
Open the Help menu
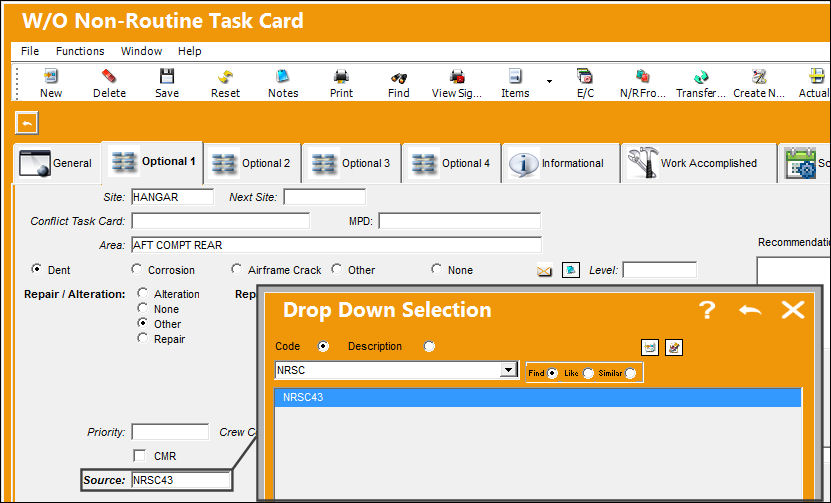click(189, 51)
